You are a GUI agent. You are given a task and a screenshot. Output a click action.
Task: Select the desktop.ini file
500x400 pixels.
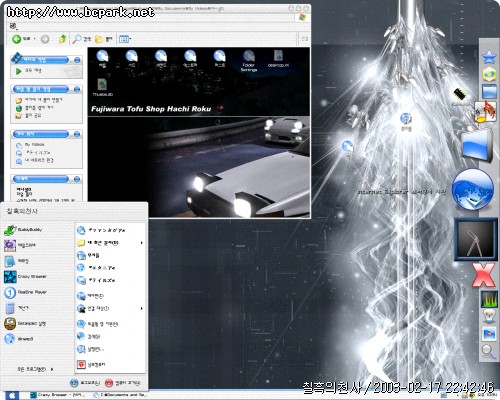pyautogui.click(x=278, y=59)
